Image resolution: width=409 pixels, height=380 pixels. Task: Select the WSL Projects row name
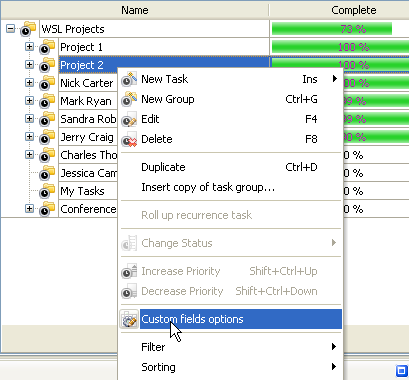point(73,29)
